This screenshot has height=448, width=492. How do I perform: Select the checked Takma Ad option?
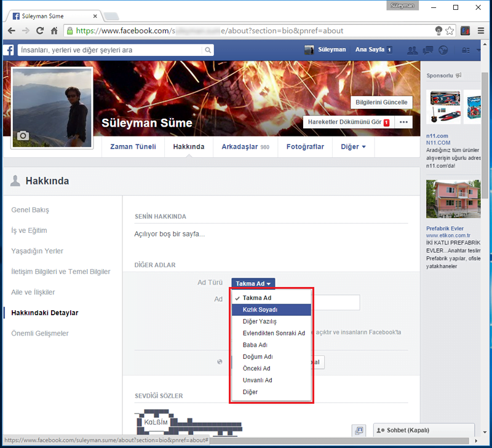tap(255, 297)
